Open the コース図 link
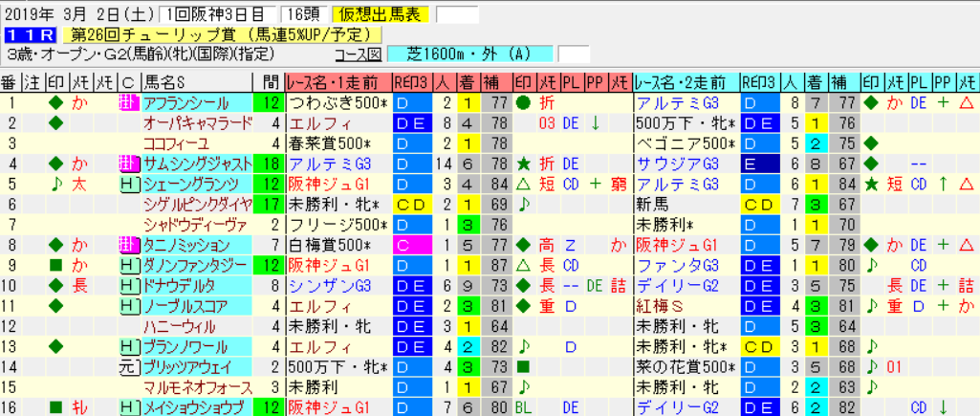This screenshot has height=416, width=980. tap(359, 55)
